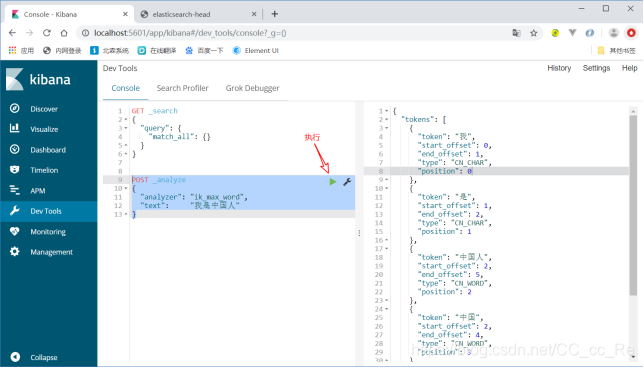Open the Discover section in Kibana sidebar
This screenshot has width=644, height=368.
44,109
